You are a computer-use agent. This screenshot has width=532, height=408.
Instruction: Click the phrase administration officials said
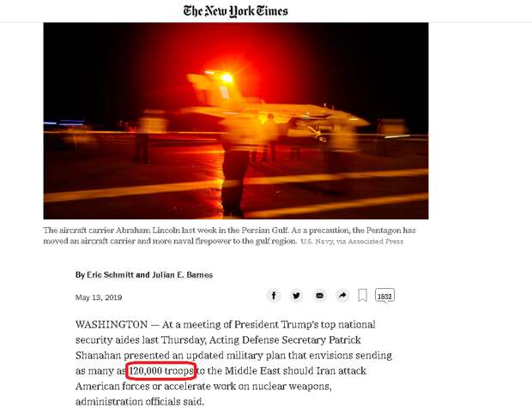pos(140,401)
